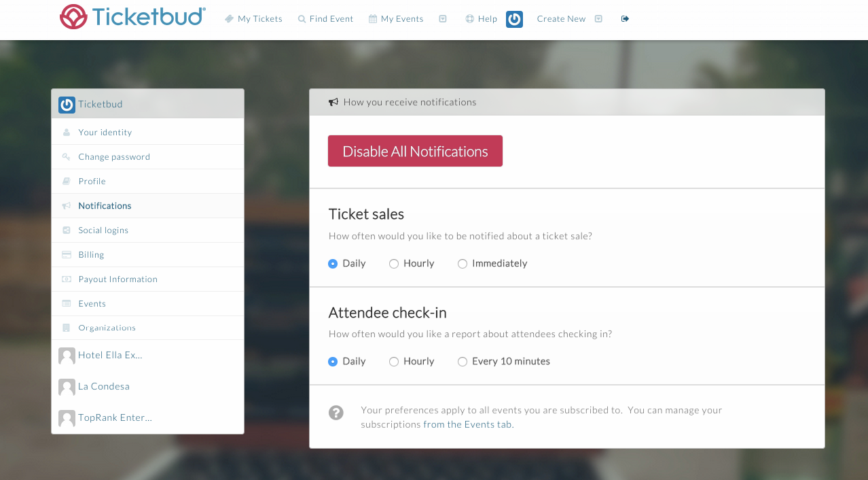Click the ticket icon beside My Tickets
The width and height of the screenshot is (868, 480).
tap(230, 19)
